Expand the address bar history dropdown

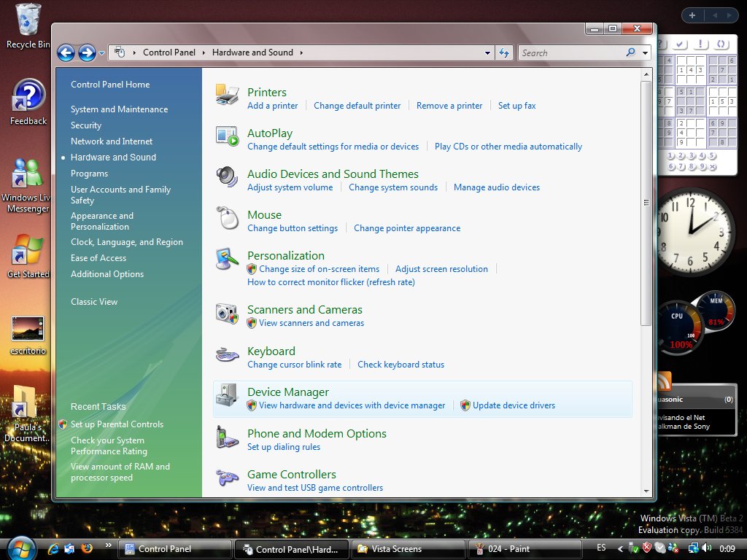(x=488, y=52)
